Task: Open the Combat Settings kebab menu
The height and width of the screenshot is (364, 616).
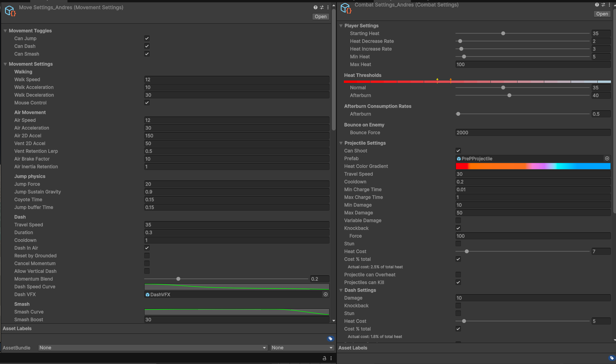Action: tap(609, 5)
